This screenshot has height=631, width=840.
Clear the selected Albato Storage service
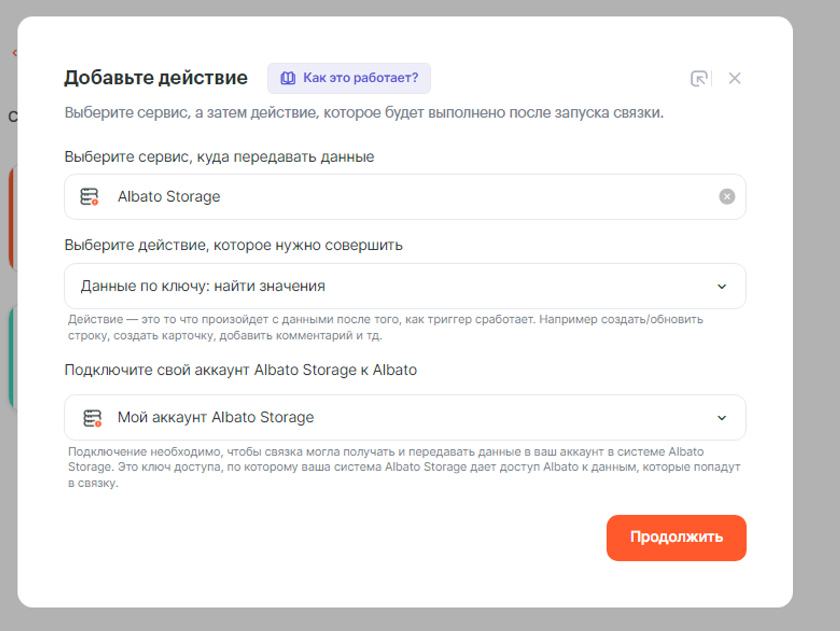(727, 196)
